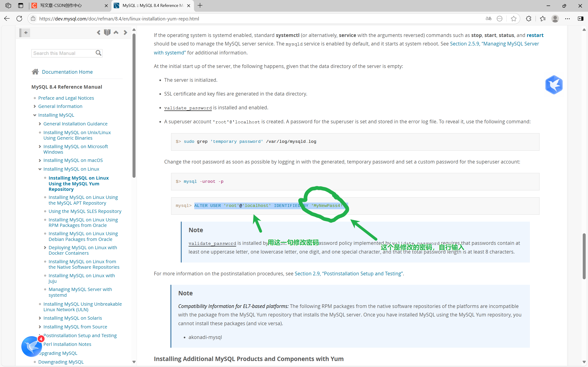Screen dimensions: 588x367
Task: Toggle favorite star for current page
Action: click(513, 18)
